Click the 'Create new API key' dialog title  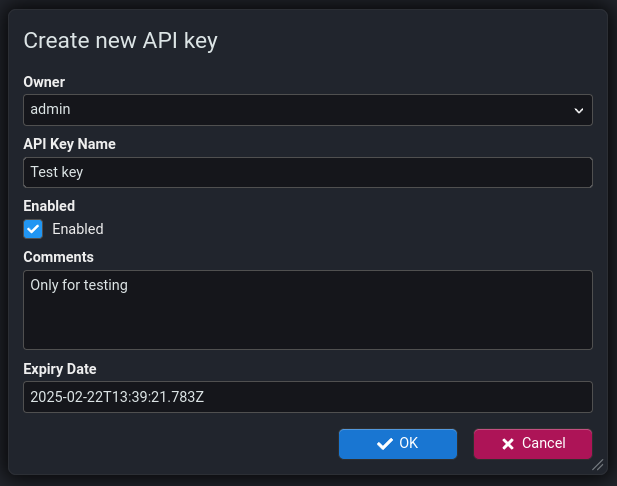coord(120,41)
